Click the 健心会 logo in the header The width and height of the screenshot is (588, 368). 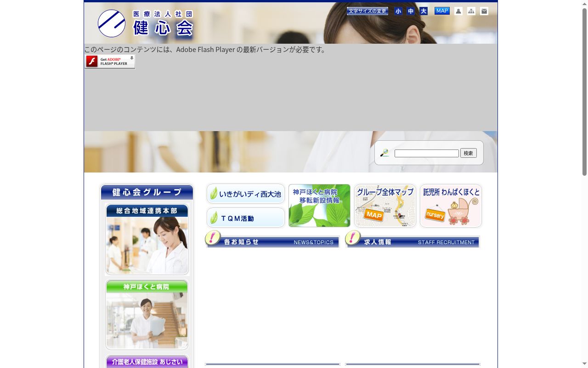tap(146, 23)
